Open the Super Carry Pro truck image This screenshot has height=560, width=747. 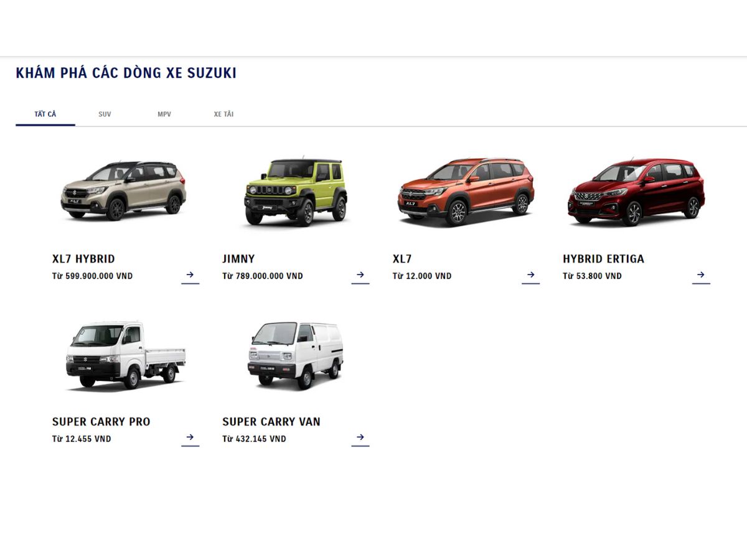tap(125, 355)
